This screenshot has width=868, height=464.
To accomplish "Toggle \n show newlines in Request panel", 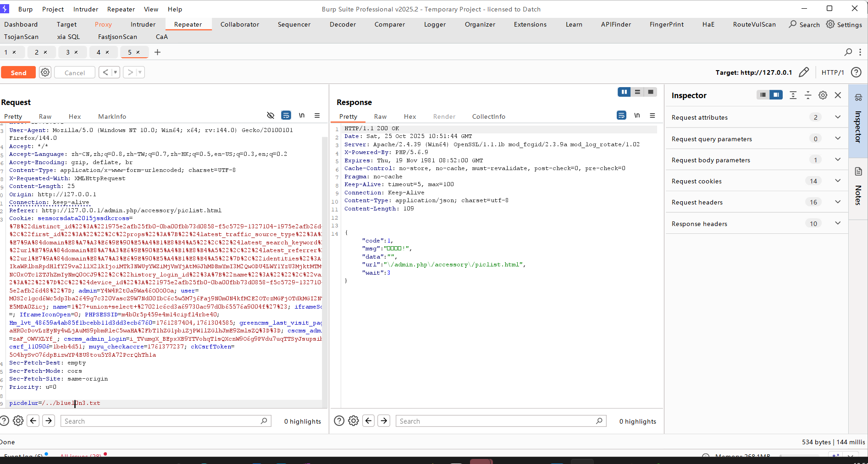I will tap(302, 116).
